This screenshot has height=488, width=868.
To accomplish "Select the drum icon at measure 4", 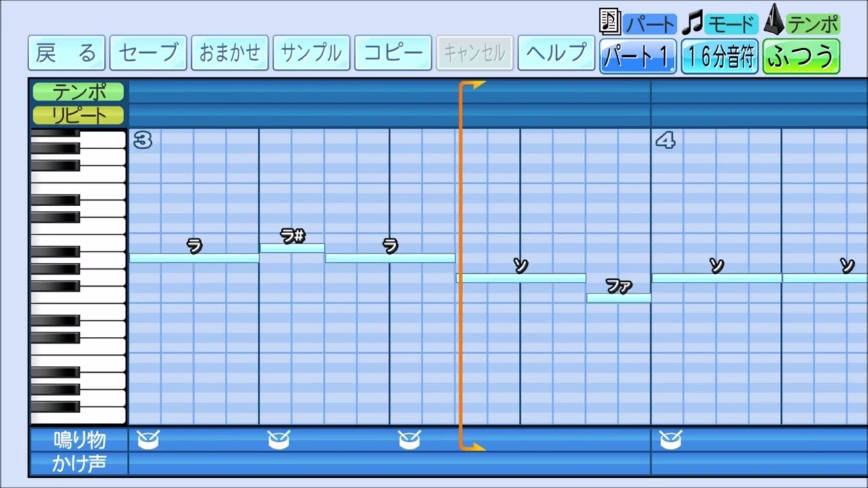I will (671, 441).
